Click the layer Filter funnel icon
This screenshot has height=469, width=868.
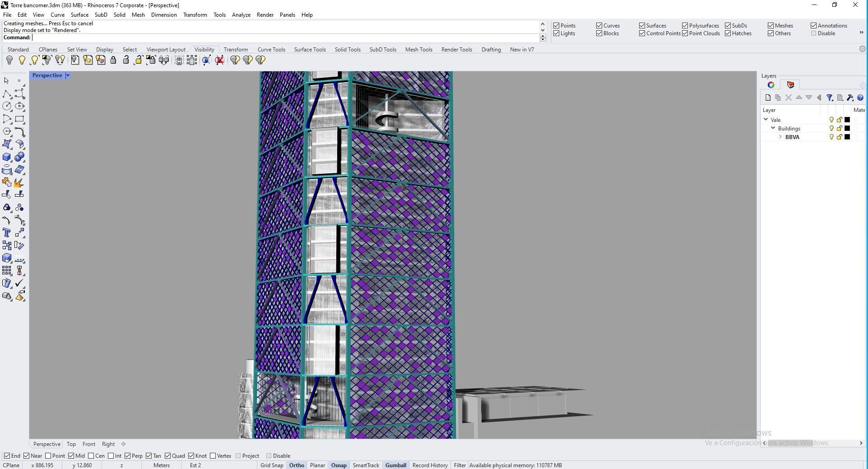tap(830, 98)
